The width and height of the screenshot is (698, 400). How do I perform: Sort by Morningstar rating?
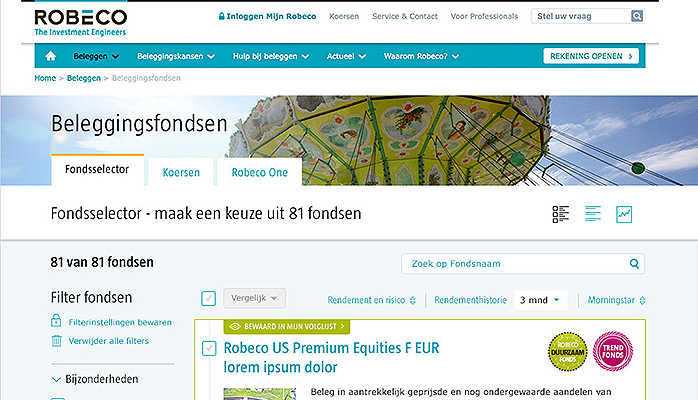click(x=616, y=300)
